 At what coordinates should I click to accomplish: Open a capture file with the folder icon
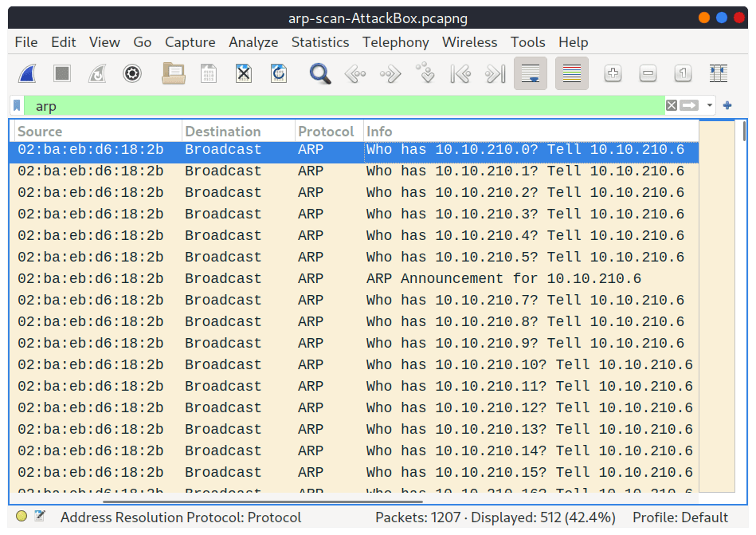(x=174, y=74)
